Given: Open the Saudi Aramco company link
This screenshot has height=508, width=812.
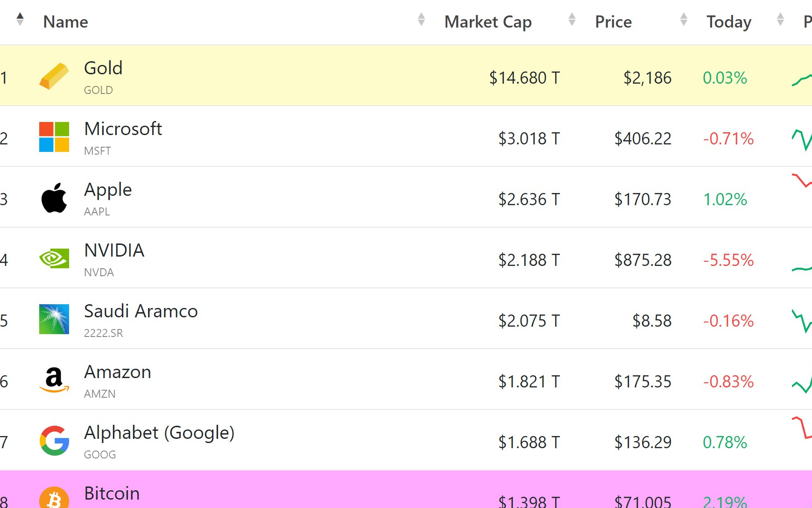Looking at the screenshot, I should pos(141,311).
